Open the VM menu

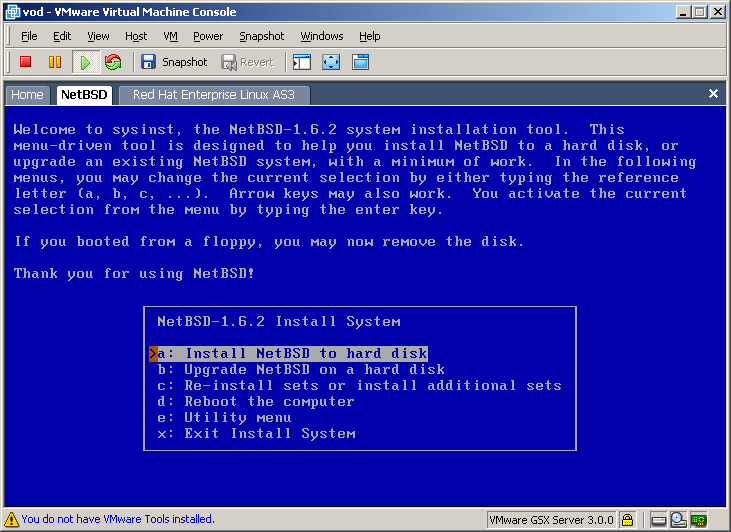click(x=170, y=36)
